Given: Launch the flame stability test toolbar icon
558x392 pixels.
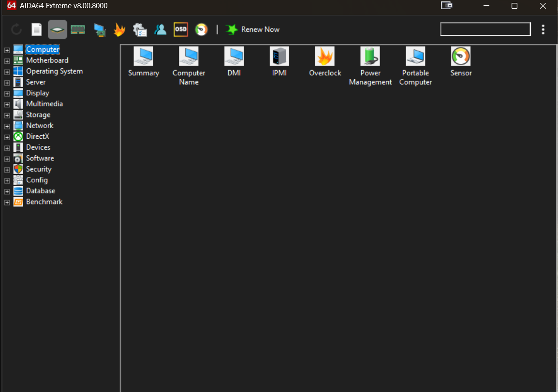Looking at the screenshot, I should 119,29.
